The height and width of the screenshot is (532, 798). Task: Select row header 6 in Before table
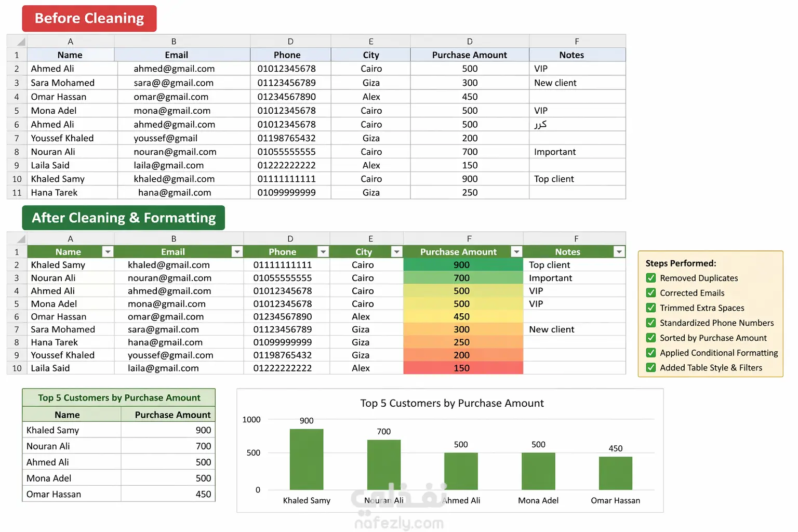(17, 125)
